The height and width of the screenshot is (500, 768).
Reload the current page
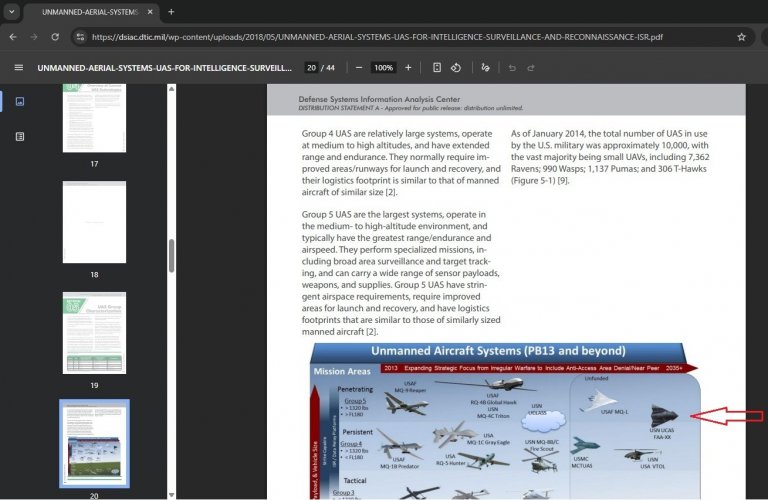tap(55, 37)
